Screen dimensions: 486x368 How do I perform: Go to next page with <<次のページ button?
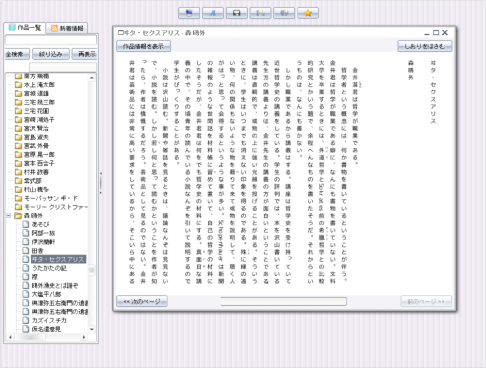[x=142, y=301]
